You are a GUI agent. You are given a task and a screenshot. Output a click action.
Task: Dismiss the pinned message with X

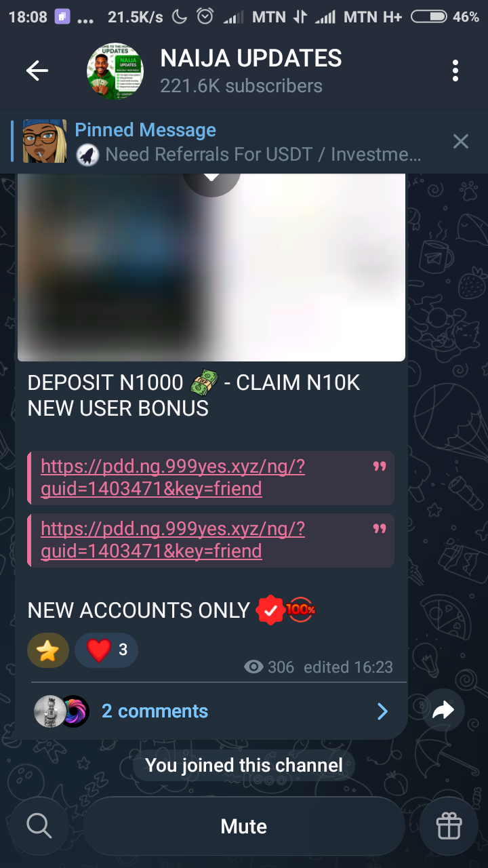pos(461,141)
